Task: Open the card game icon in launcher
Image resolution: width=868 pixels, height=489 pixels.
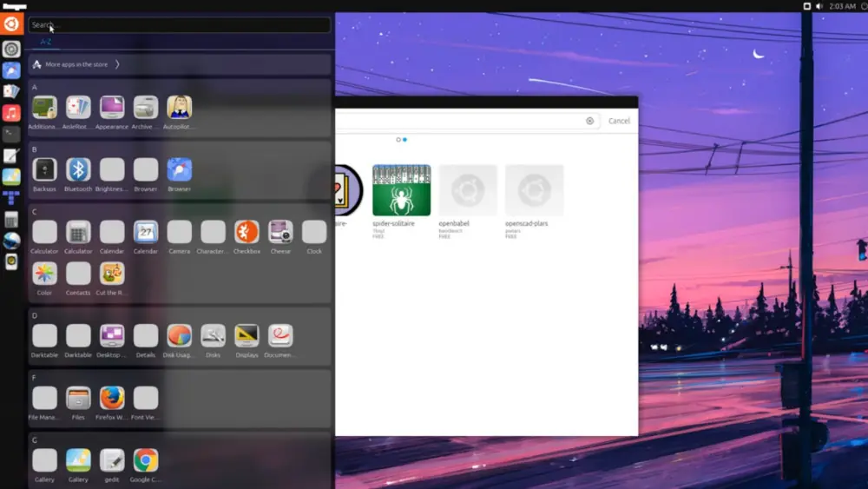Action: tap(11, 91)
